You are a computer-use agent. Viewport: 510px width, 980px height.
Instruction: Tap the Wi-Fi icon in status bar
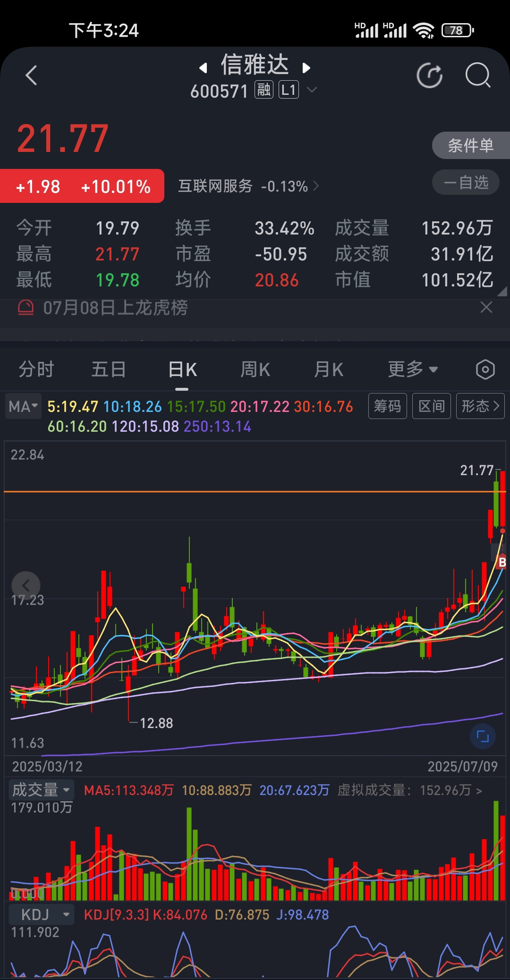424,31
